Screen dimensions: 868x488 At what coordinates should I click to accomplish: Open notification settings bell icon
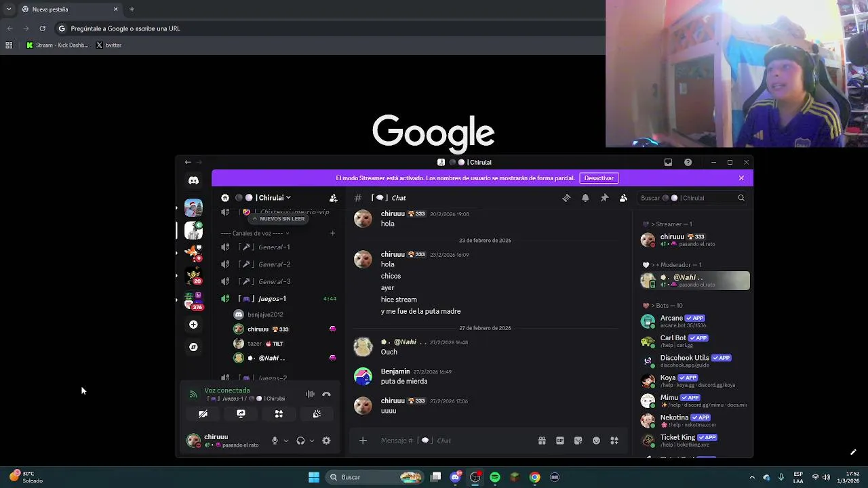coord(585,198)
